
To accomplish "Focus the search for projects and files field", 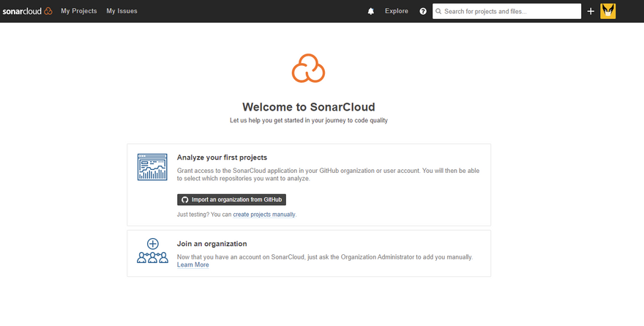I will point(507,12).
